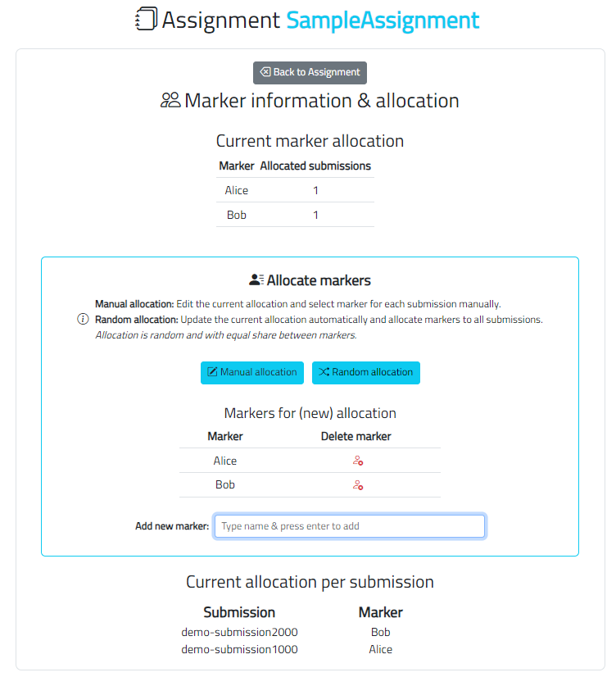This screenshot has width=616, height=677.
Task: Delete marker Alice using the remove-person icon
Action: (356, 461)
